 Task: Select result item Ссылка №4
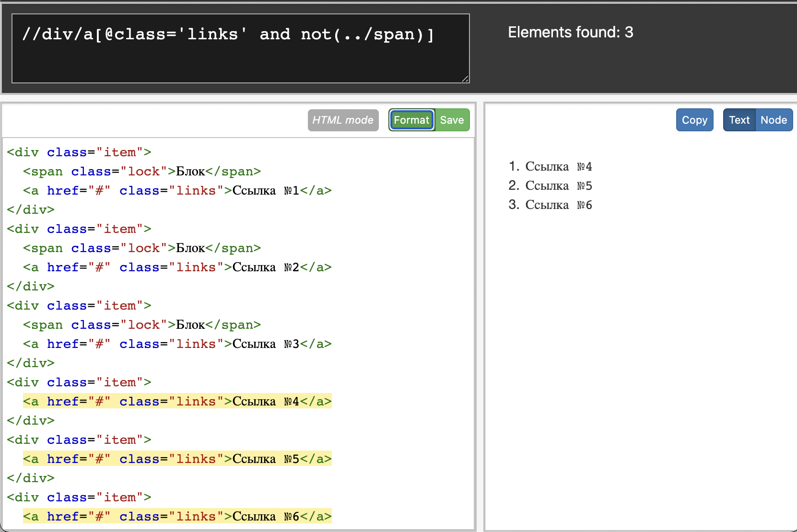[x=558, y=166]
